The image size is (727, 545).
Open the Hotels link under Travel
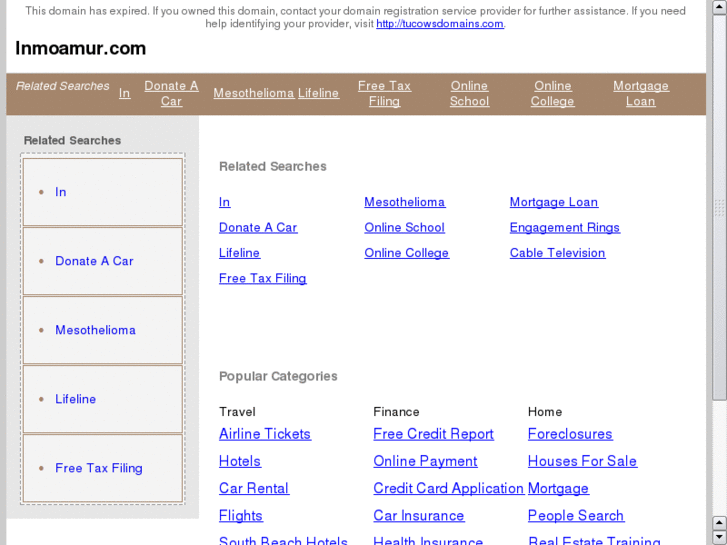[240, 462]
